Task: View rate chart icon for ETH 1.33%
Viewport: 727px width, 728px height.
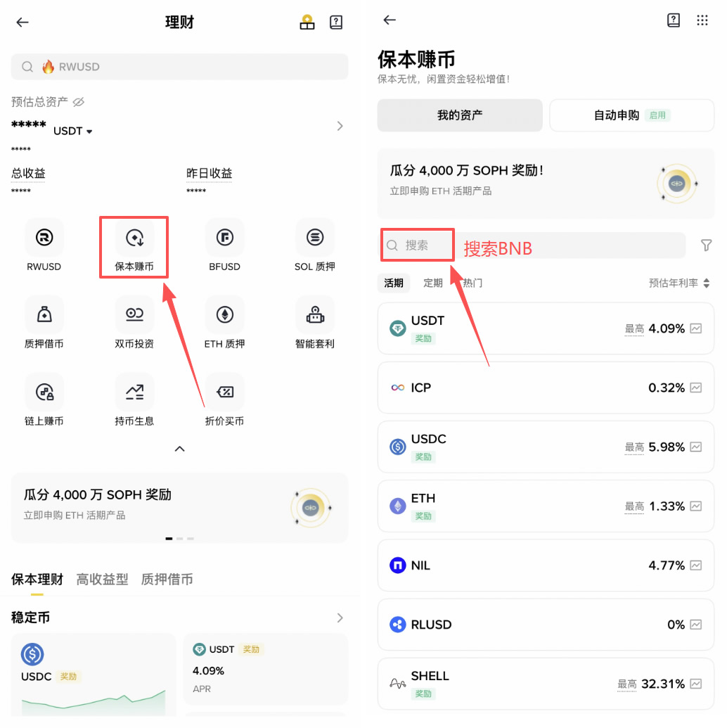Action: 696,506
